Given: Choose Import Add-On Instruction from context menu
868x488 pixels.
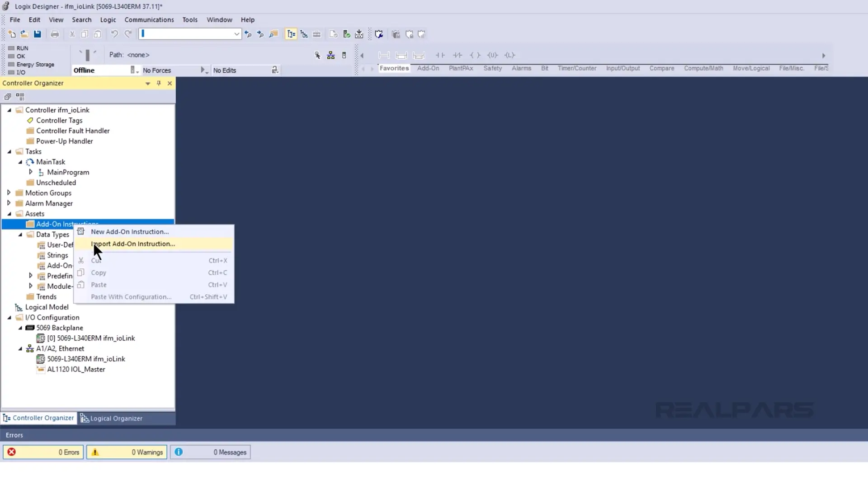Looking at the screenshot, I should (x=154, y=244).
